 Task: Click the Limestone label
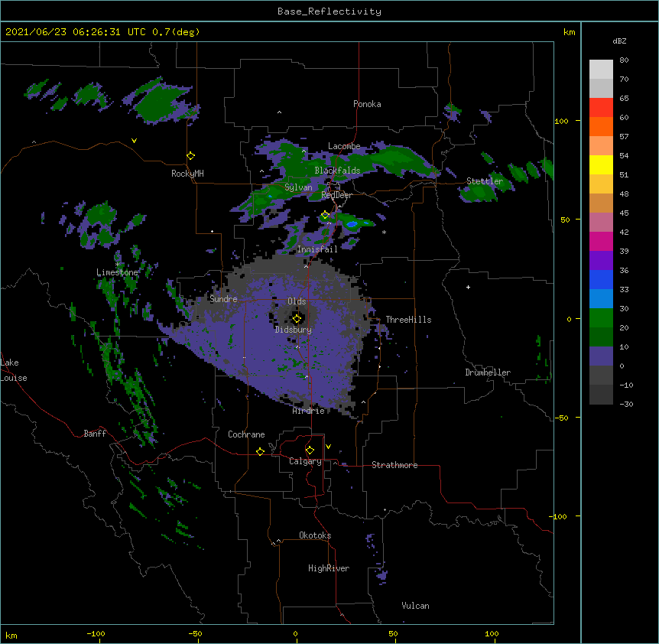[x=117, y=272]
